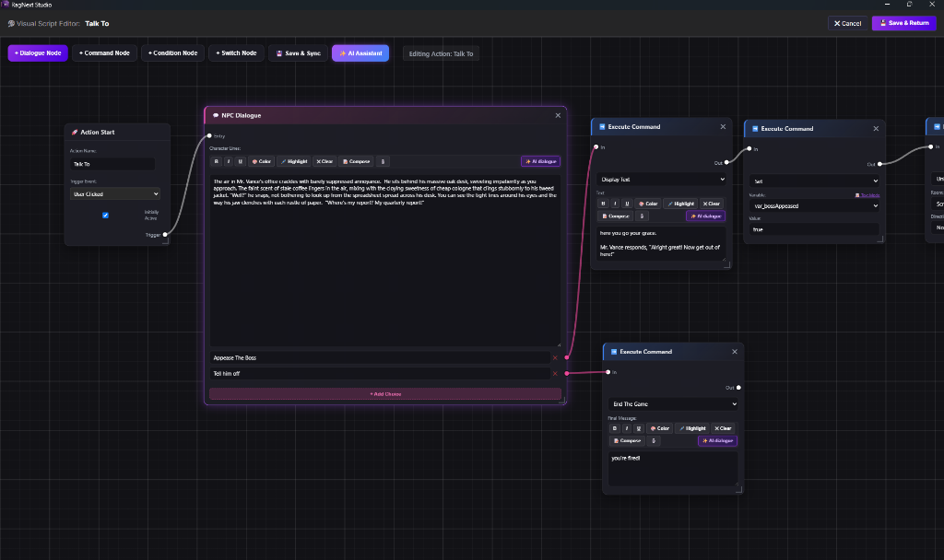Open the var_bossAppeased variable dropdown
This screenshot has width=944, height=560.
pyautogui.click(x=814, y=205)
